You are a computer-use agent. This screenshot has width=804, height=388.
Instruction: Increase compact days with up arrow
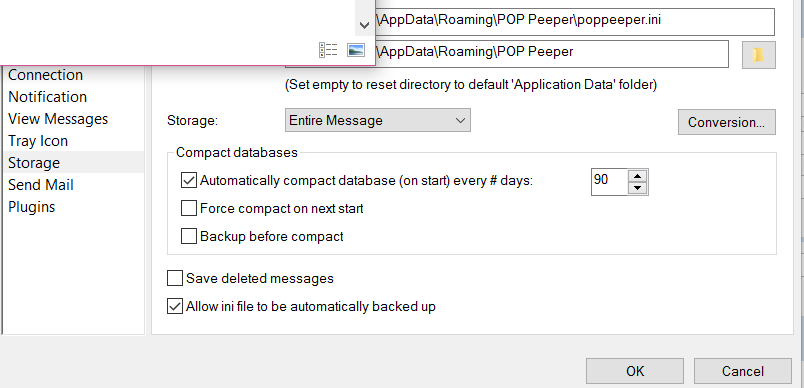(x=637, y=176)
